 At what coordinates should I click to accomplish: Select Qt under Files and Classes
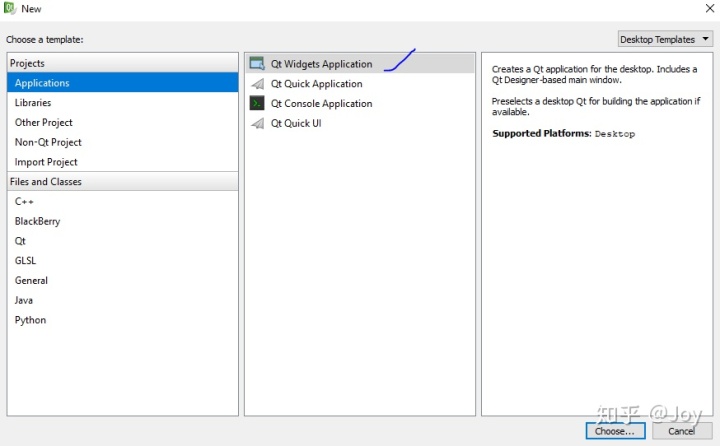pos(123,241)
